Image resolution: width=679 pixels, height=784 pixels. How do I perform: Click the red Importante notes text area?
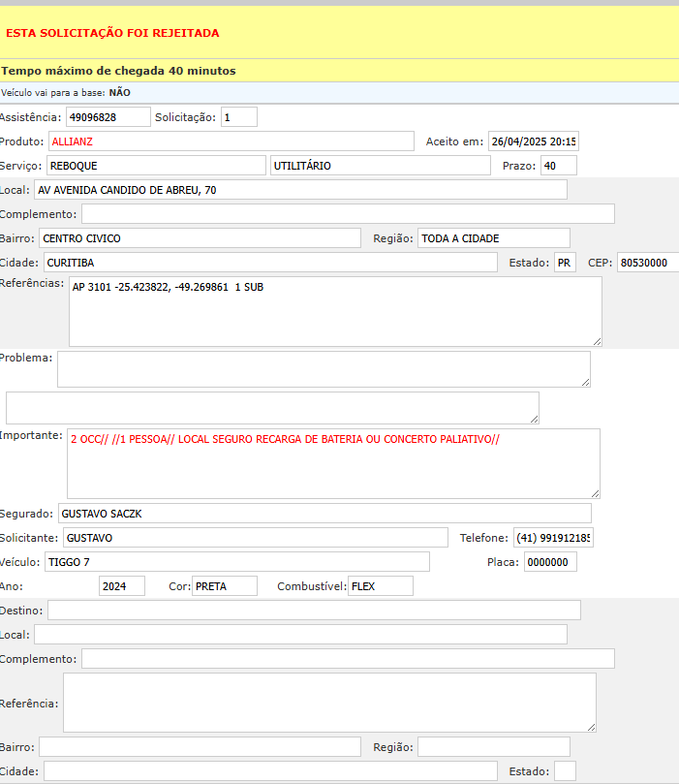coord(333,463)
